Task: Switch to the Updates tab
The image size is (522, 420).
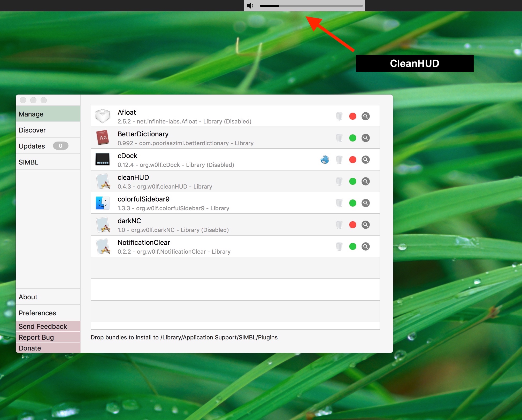Action: (48, 146)
